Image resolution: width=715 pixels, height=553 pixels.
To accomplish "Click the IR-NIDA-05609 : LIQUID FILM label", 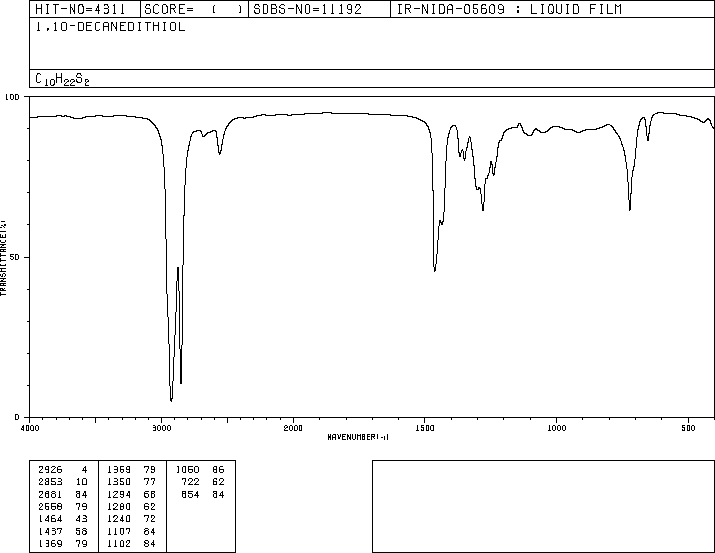I will [x=509, y=9].
